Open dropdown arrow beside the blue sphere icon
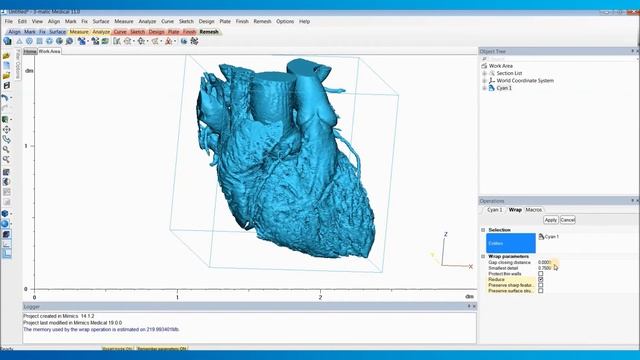Image resolution: width=640 pixels, height=360 pixels. (x=11, y=224)
